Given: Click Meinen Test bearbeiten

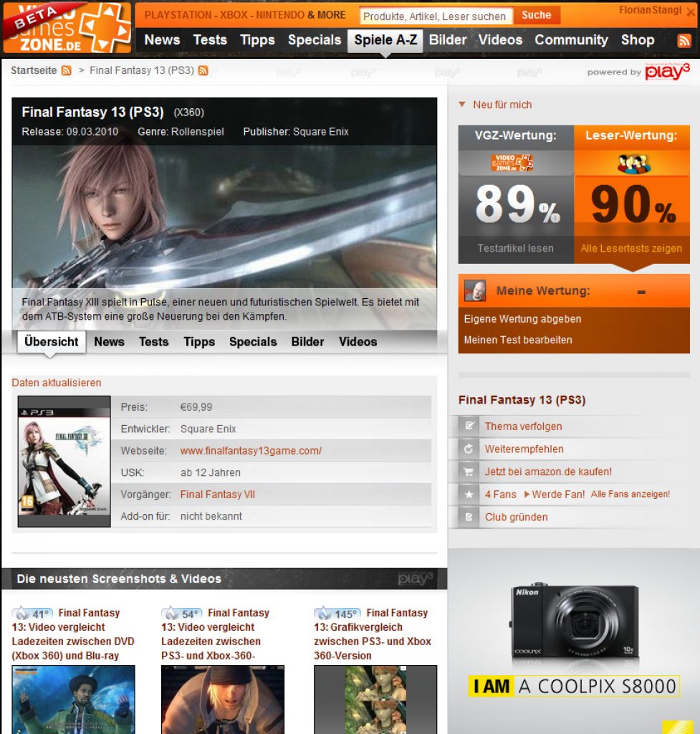Looking at the screenshot, I should (518, 340).
